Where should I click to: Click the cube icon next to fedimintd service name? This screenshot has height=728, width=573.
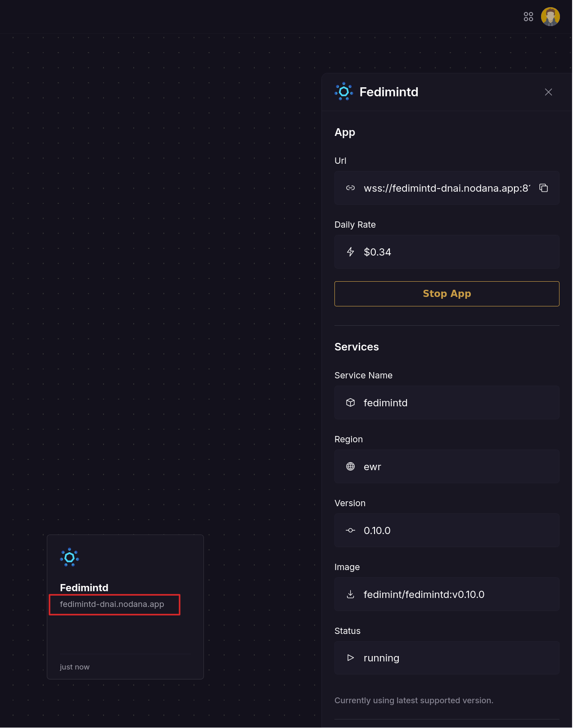pyautogui.click(x=350, y=403)
